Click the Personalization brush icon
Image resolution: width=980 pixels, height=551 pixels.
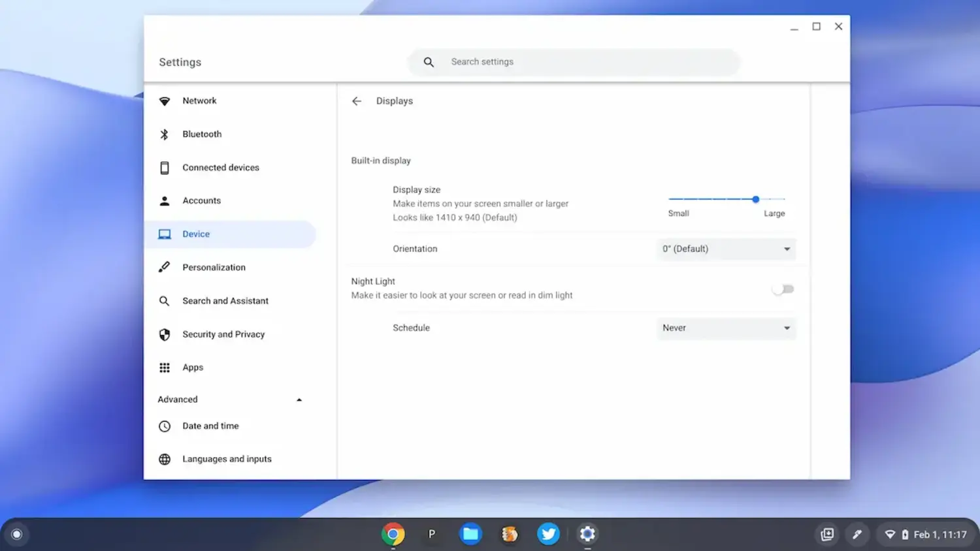click(x=165, y=267)
